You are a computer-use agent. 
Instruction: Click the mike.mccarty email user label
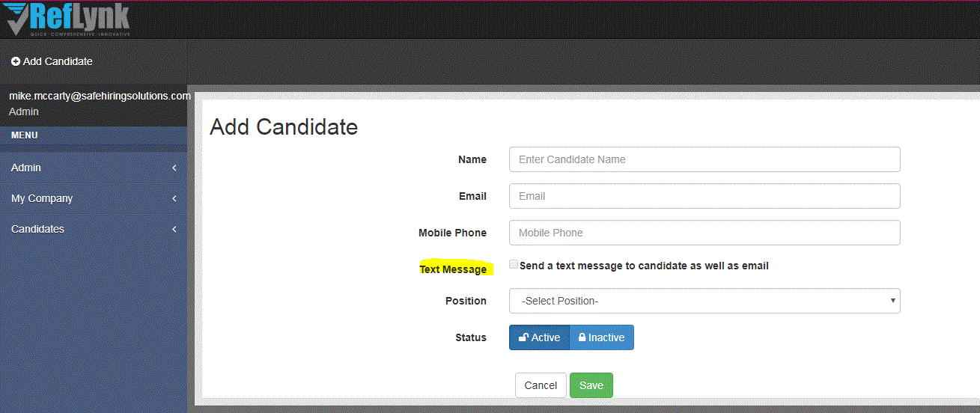click(x=100, y=96)
